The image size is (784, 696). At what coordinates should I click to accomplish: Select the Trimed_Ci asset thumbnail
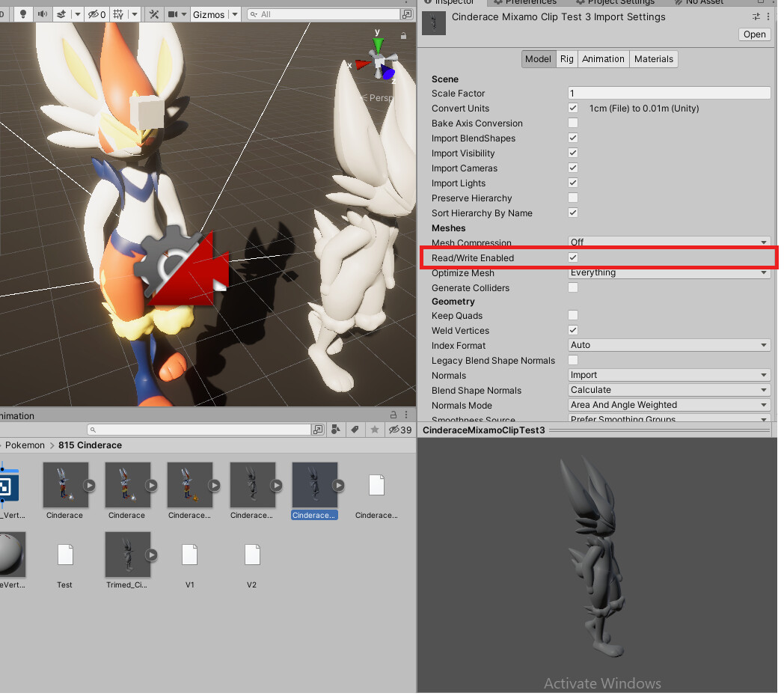(x=127, y=555)
